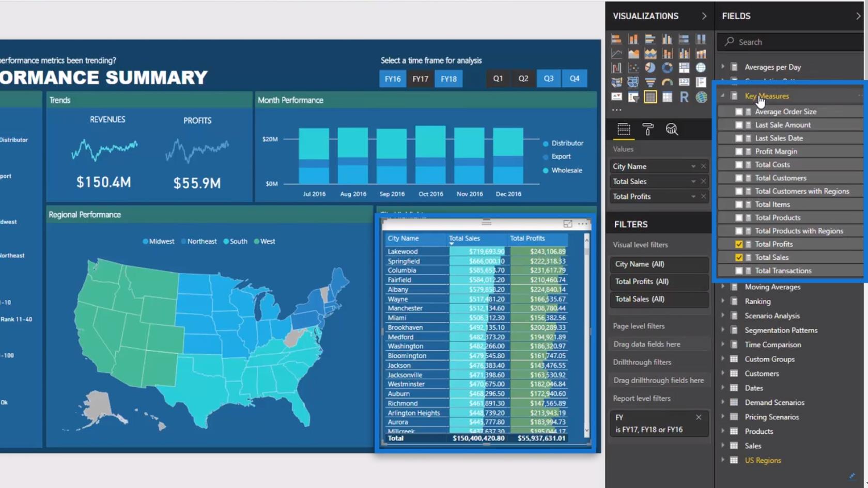868x488 pixels.
Task: Select the Q1 quarter slicer
Action: pyautogui.click(x=498, y=78)
